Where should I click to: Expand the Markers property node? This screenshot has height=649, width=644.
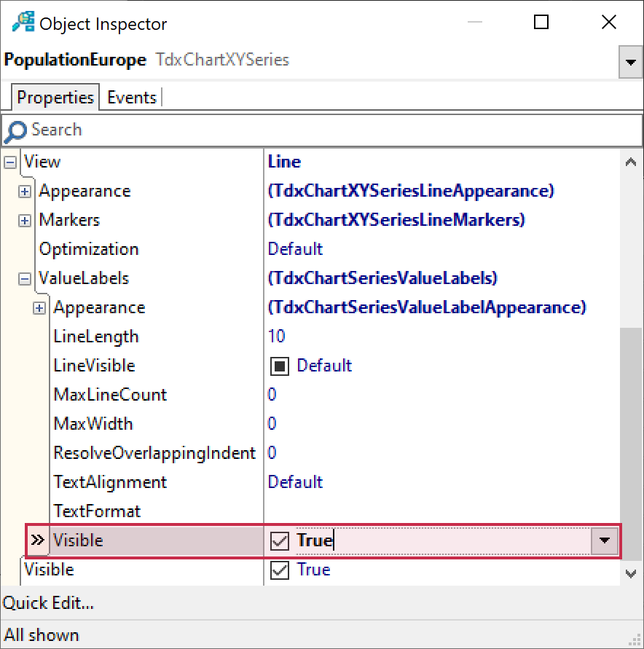(x=25, y=220)
